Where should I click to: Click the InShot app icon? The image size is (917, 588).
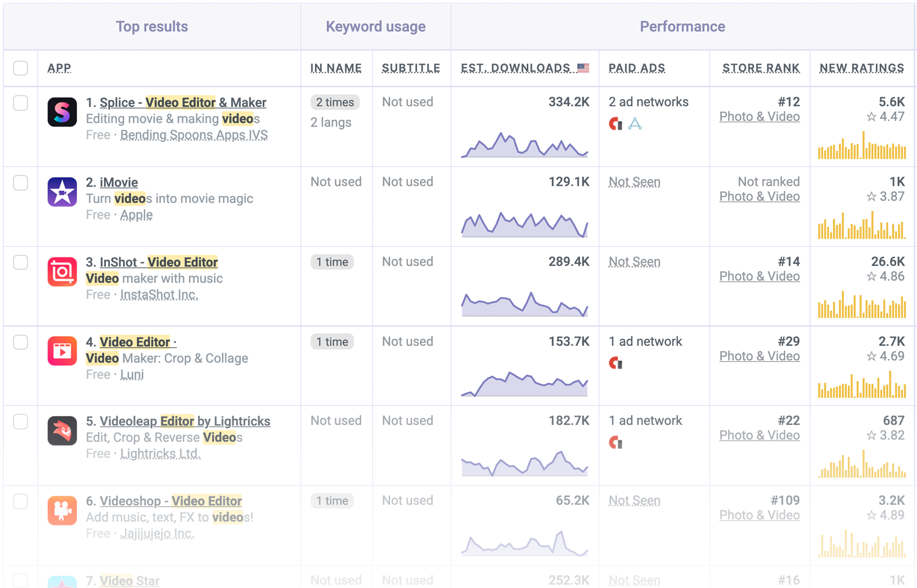62,272
